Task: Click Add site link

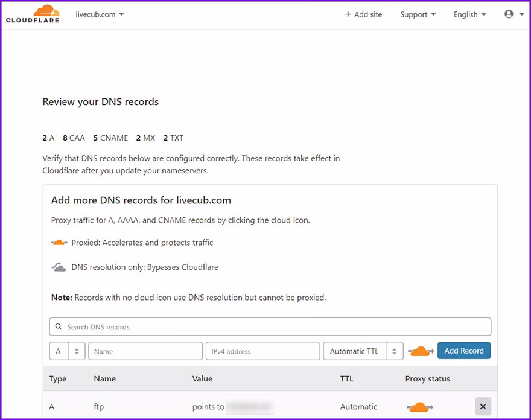Action: pos(363,14)
